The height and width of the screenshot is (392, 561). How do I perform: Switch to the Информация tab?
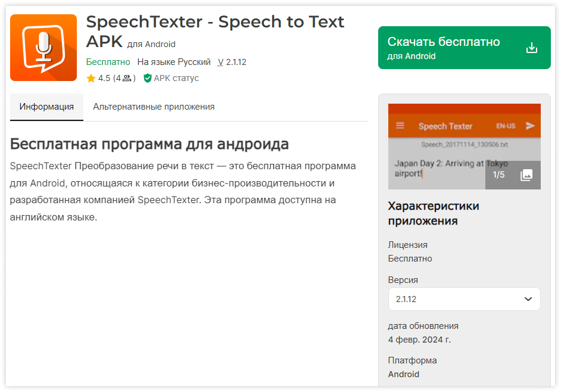click(46, 107)
